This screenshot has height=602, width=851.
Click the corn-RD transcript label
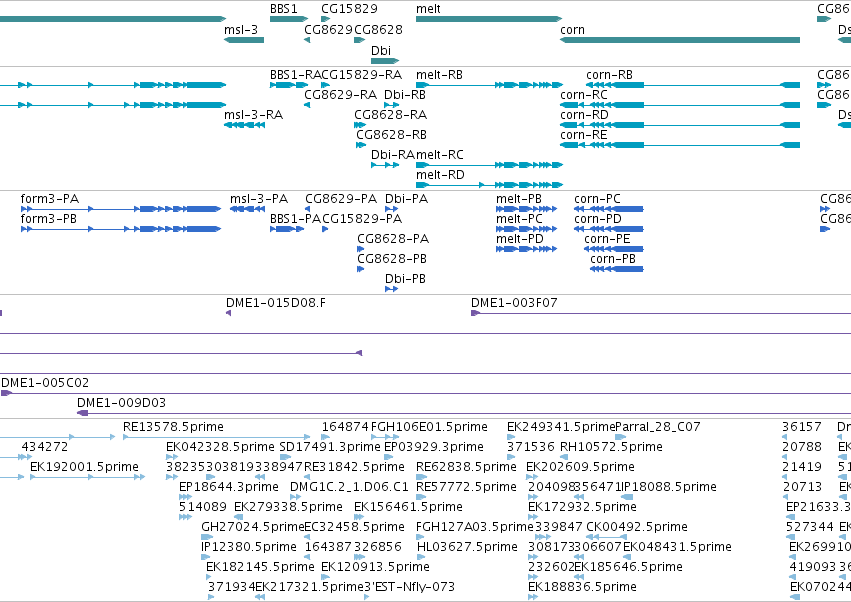point(585,115)
